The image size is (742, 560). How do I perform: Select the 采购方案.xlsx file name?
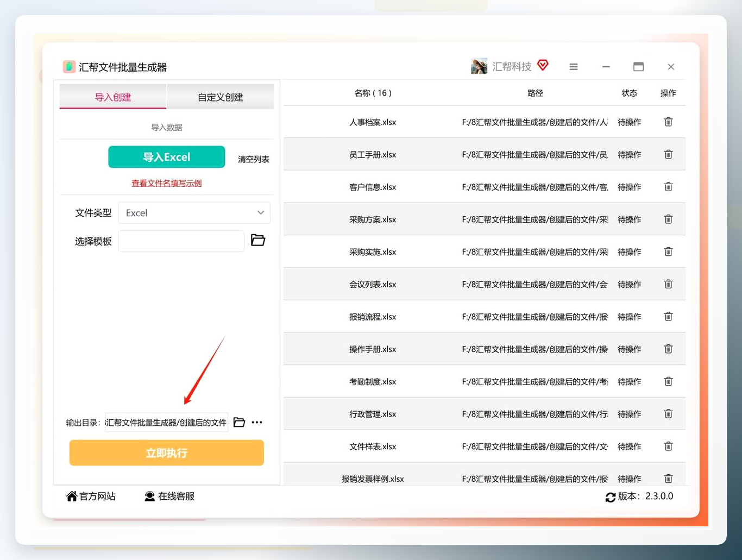(x=373, y=219)
